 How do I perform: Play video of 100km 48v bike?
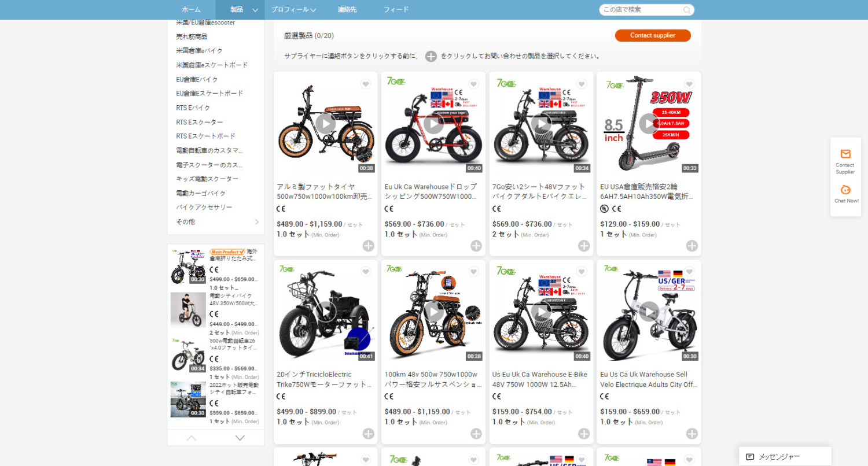pyautogui.click(x=433, y=312)
